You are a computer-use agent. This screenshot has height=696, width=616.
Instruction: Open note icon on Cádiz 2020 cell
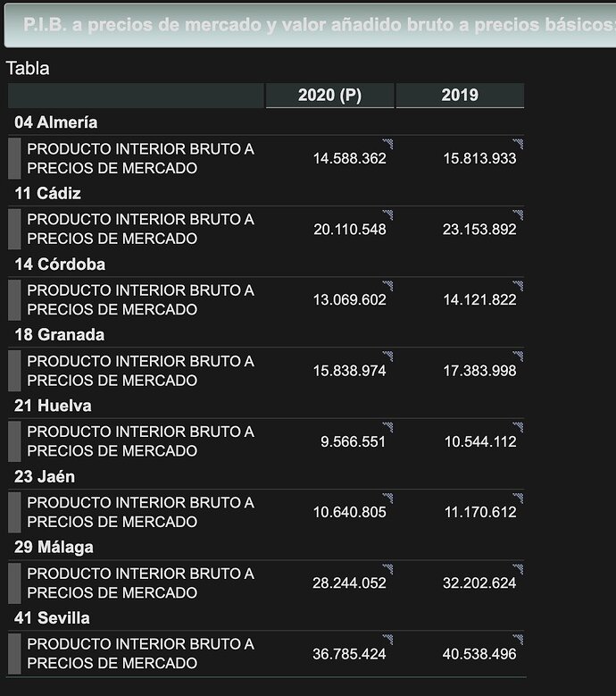(x=387, y=214)
